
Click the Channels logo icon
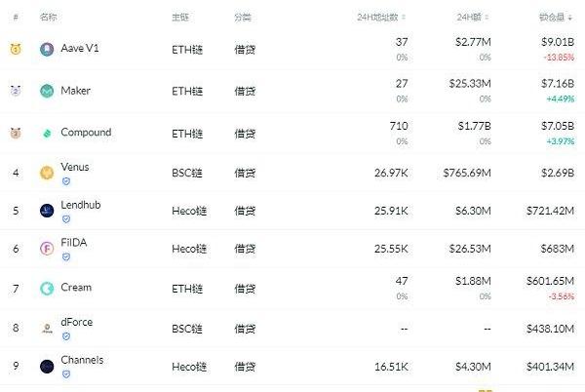click(47, 367)
